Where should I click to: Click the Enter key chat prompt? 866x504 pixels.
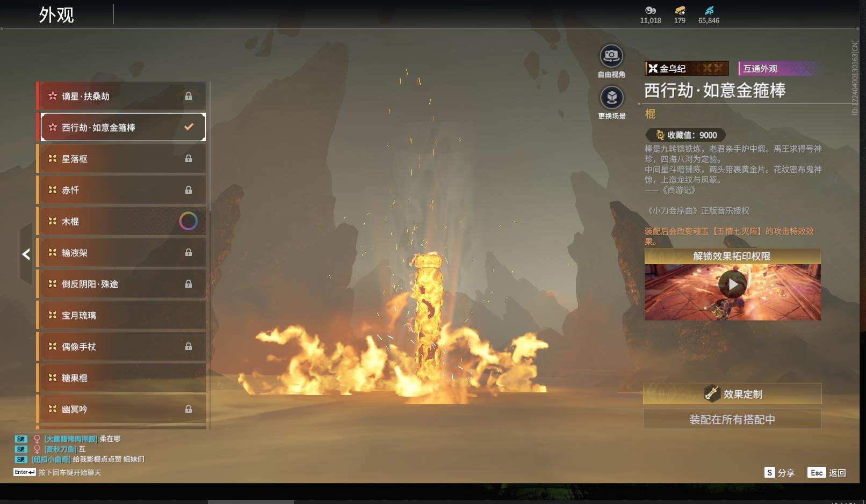point(25,472)
